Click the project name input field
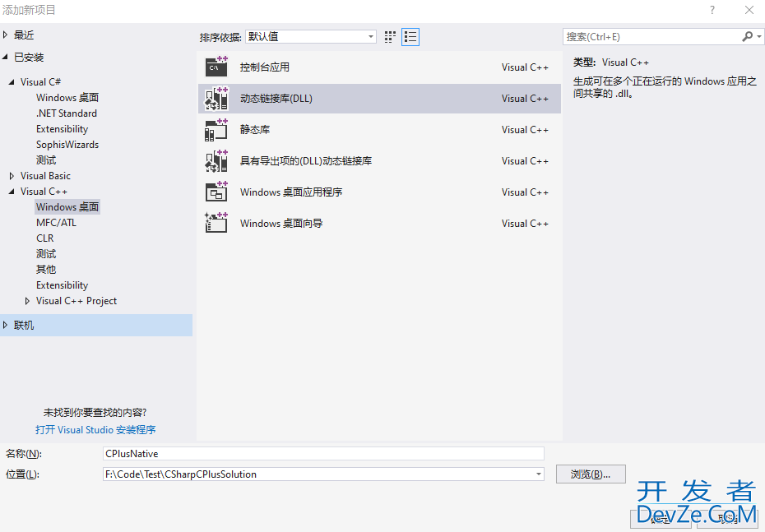765x532 pixels. point(323,454)
